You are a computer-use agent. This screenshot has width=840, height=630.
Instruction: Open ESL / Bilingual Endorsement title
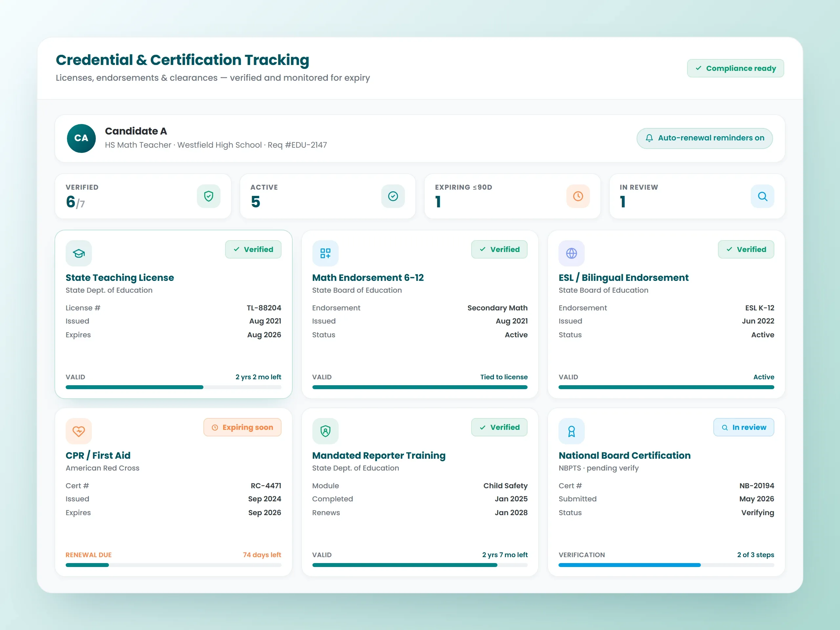point(623,278)
